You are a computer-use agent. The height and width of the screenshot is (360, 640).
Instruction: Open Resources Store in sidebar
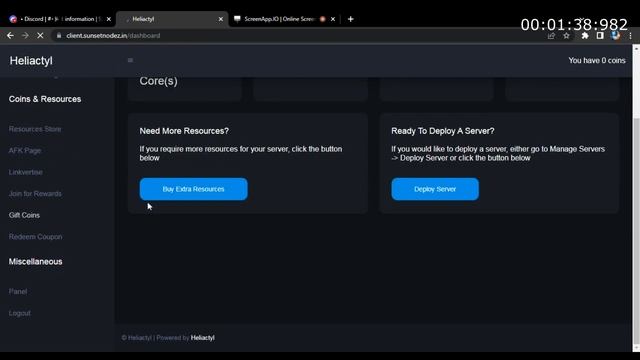pyautogui.click(x=35, y=129)
